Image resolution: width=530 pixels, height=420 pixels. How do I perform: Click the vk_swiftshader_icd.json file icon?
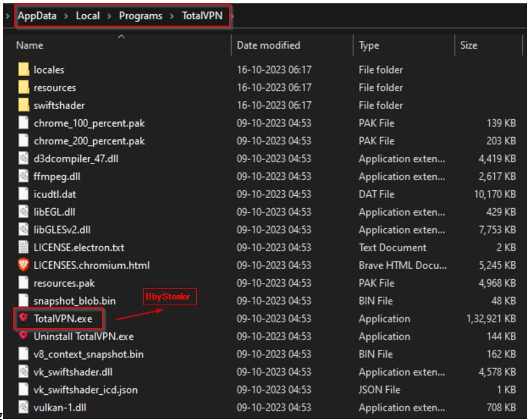tap(24, 390)
